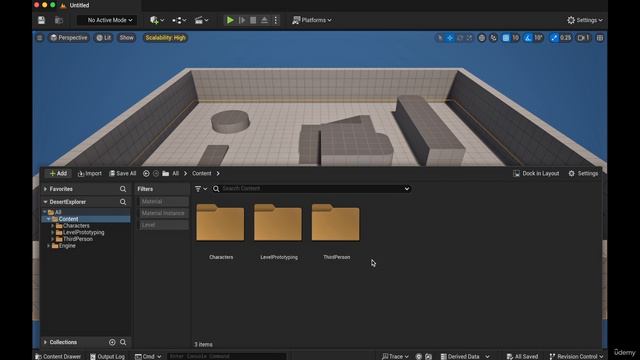Open viewport layout grid icon
640x360 pixels.
pyautogui.click(x=600, y=38)
